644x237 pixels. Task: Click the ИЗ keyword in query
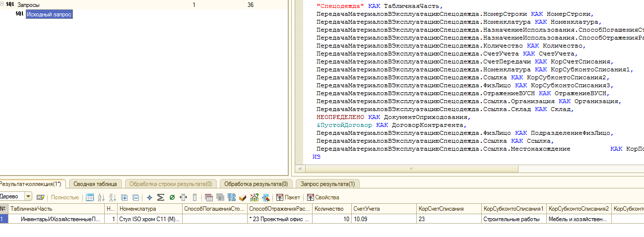317,157
